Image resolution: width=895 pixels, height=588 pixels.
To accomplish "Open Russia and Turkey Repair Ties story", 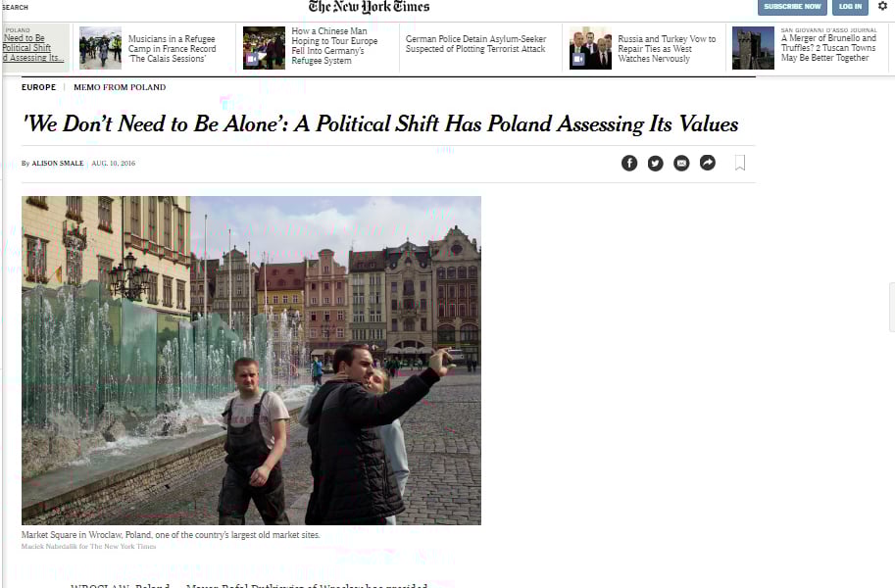I will [x=667, y=49].
